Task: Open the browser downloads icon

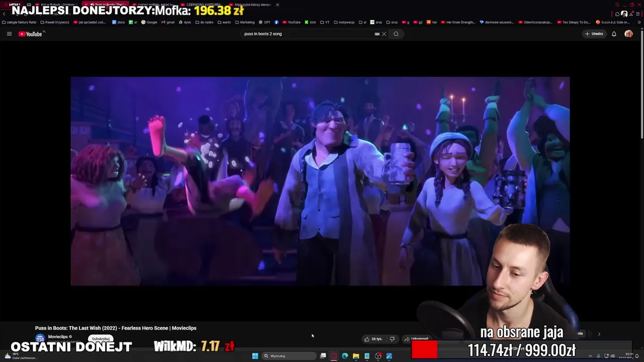Action: tap(631, 14)
